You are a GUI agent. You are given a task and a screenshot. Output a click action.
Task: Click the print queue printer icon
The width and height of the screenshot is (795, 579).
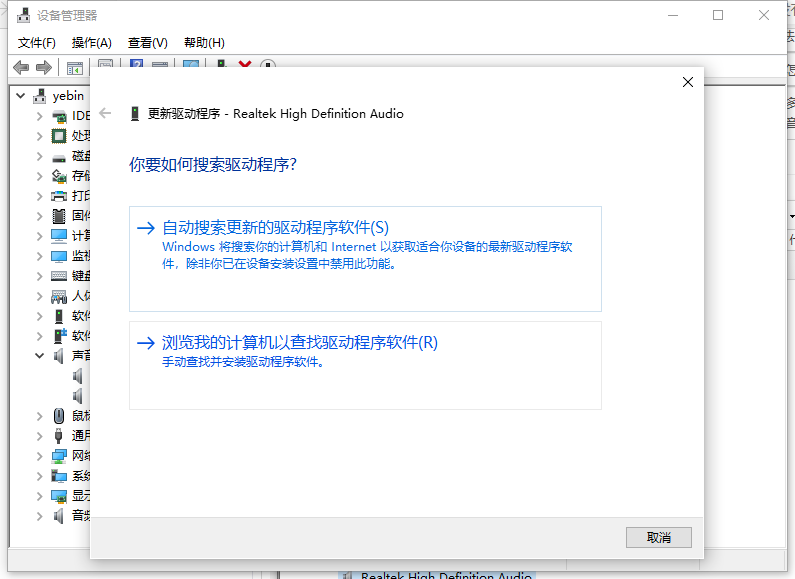(x=60, y=196)
